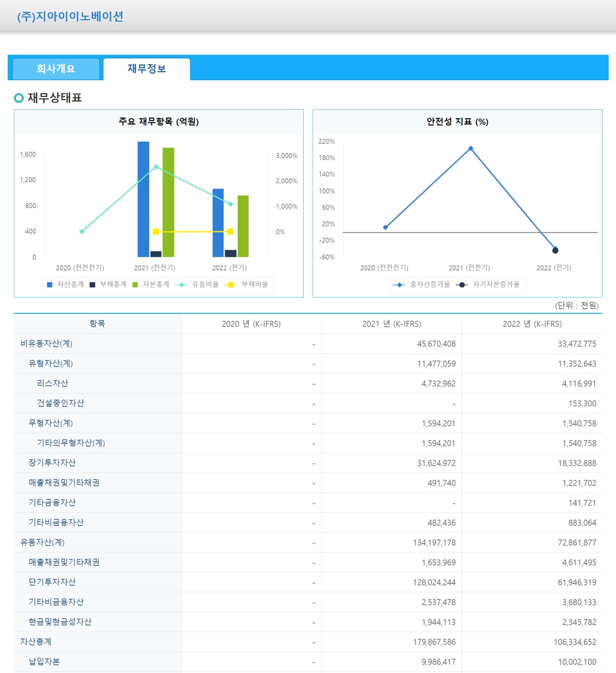
Task: Click the 항목 column header
Action: [x=98, y=324]
